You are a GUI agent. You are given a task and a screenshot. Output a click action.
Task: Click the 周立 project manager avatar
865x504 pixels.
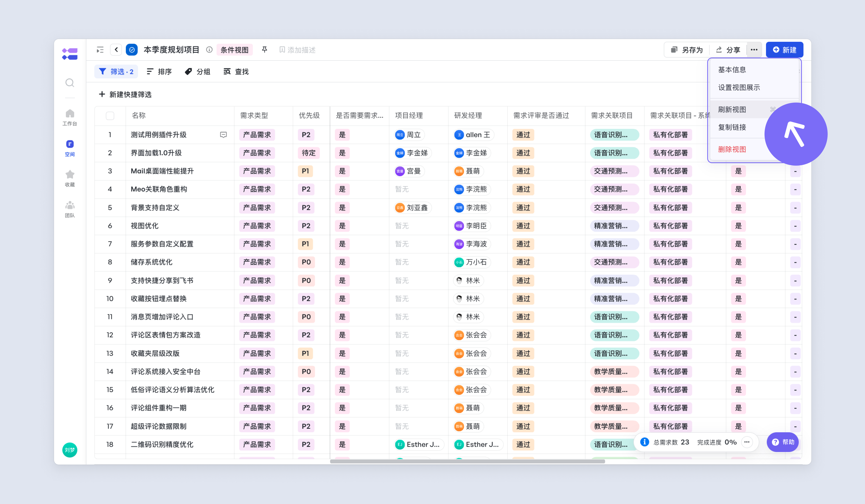pos(400,135)
